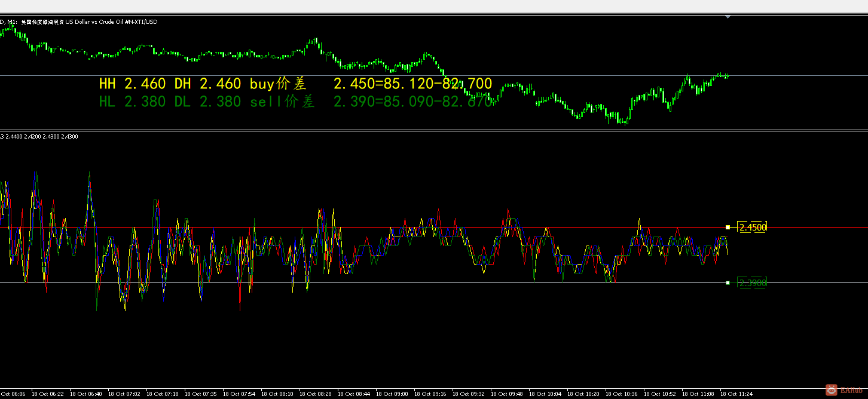This screenshot has width=868, height=399.
Task: Click the 18 Oct 09:48 time label
Action: (506, 394)
